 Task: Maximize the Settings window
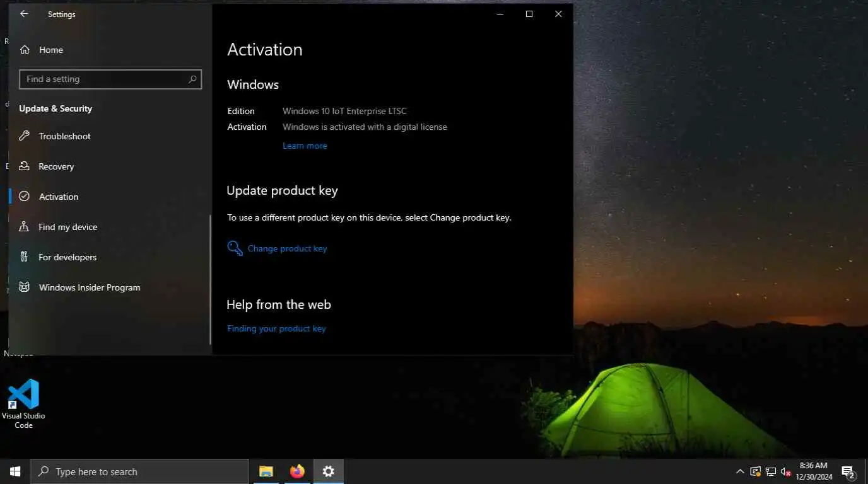point(529,14)
